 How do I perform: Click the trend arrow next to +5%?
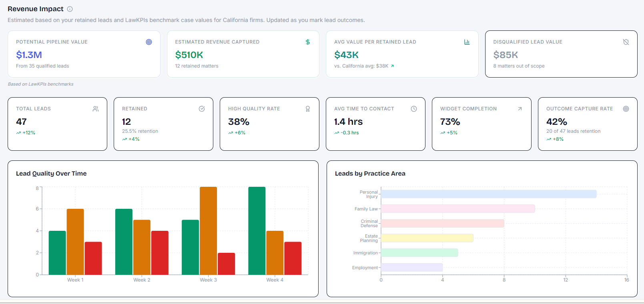coord(443,133)
